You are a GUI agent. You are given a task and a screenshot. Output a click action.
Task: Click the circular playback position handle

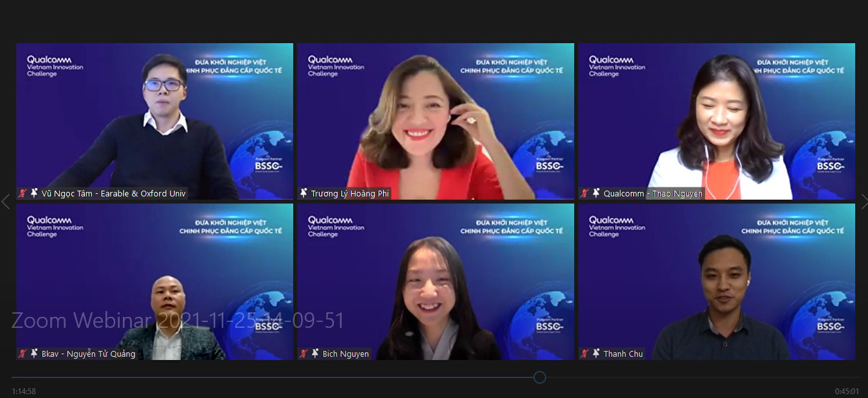(x=540, y=377)
